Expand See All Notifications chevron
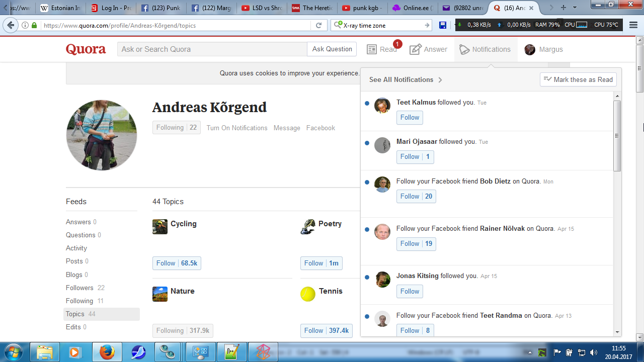This screenshot has width=644, height=362. pyautogui.click(x=440, y=80)
